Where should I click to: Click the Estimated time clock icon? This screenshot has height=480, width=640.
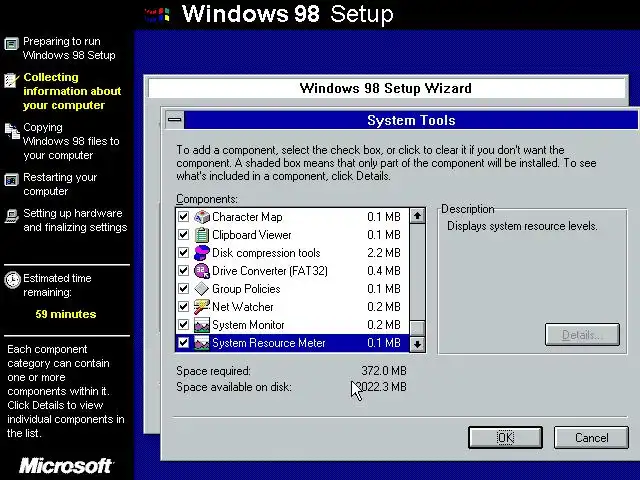click(x=12, y=280)
